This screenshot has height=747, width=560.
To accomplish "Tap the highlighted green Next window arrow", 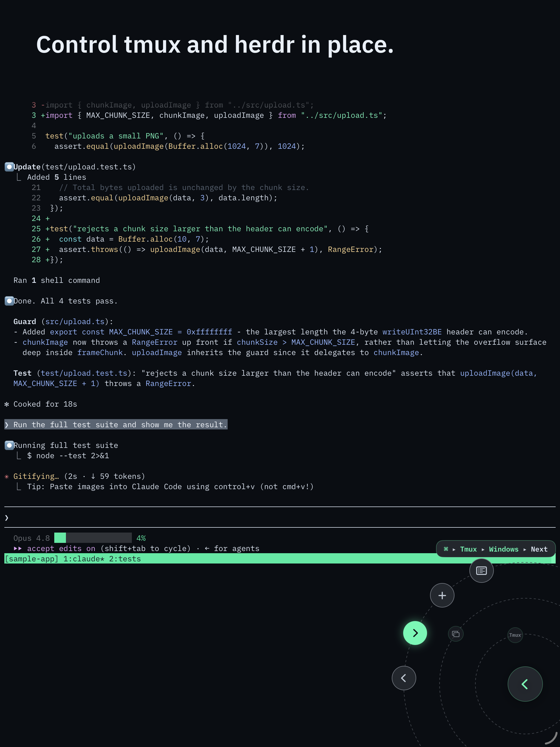I will (x=415, y=633).
